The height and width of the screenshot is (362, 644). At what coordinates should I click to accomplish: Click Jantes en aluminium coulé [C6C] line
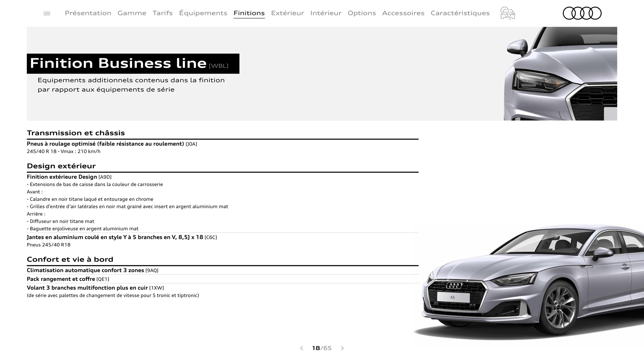(x=122, y=237)
